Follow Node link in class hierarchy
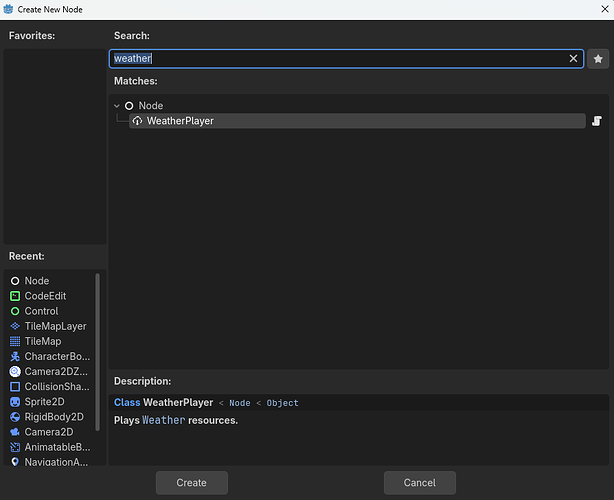614x500 pixels. (x=240, y=403)
